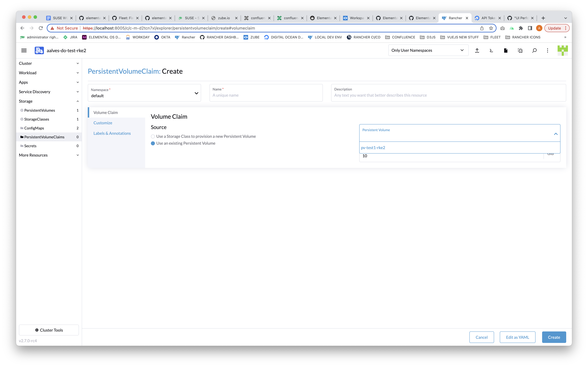Click the reload page icon in browser toolbar
This screenshot has height=367, width=588.
point(41,28)
